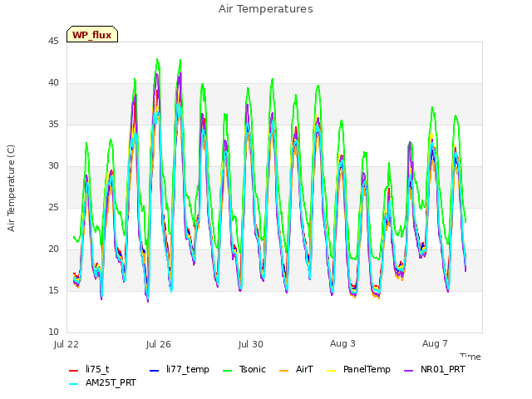
Task: Click the purple NR01_PRT legend swatch
Action: (409, 371)
